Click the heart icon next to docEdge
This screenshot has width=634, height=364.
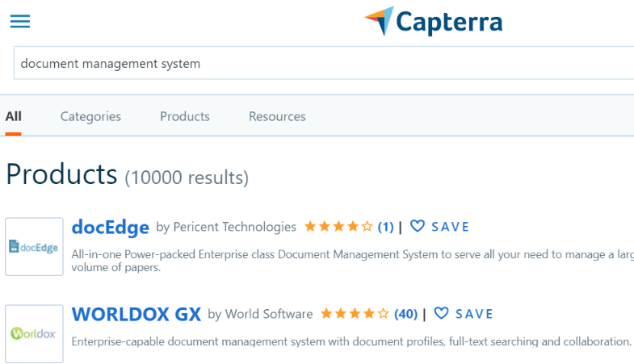418,227
